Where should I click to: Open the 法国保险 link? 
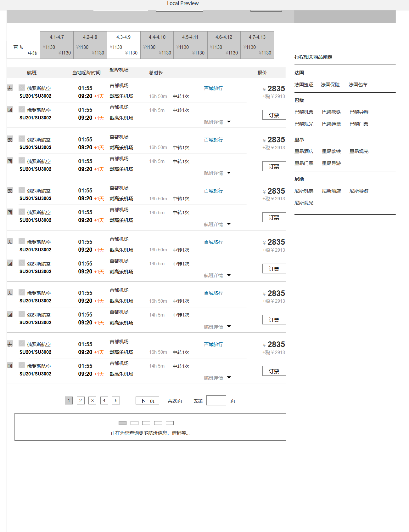pos(330,85)
